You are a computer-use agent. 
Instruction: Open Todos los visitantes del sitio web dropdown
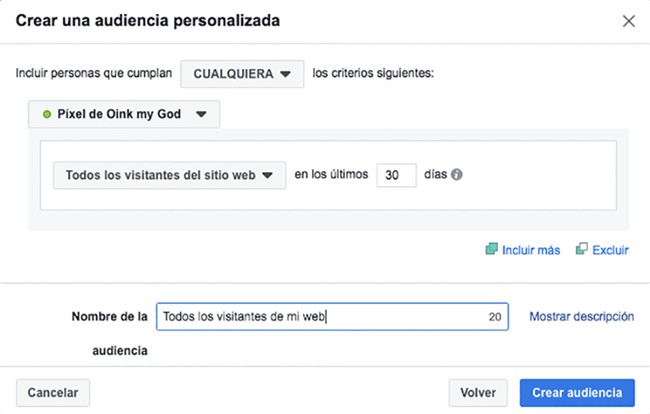tap(170, 175)
